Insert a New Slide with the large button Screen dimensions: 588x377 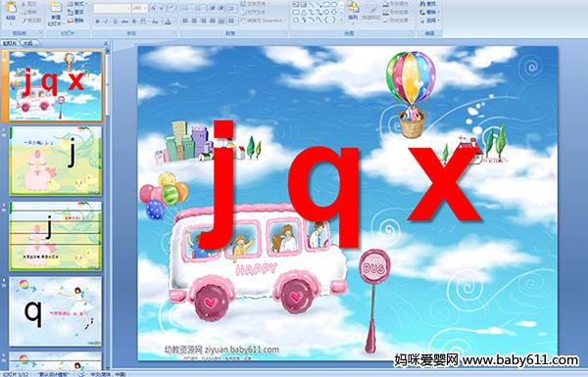(56, 14)
